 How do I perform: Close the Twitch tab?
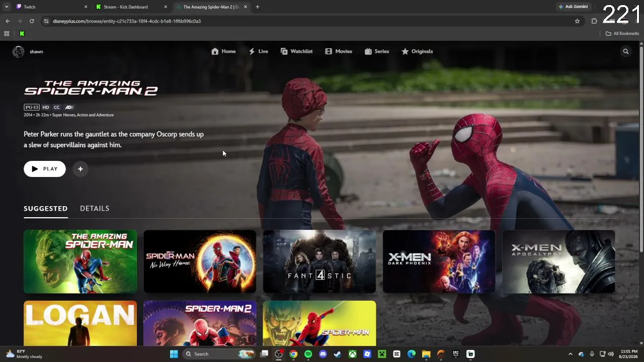click(x=86, y=7)
